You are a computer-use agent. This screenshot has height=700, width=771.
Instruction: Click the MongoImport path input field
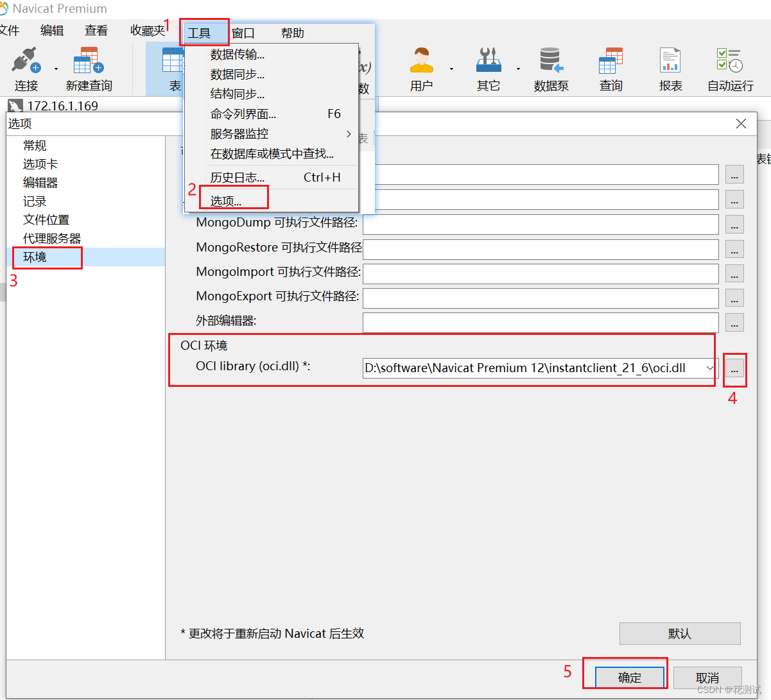pos(541,274)
